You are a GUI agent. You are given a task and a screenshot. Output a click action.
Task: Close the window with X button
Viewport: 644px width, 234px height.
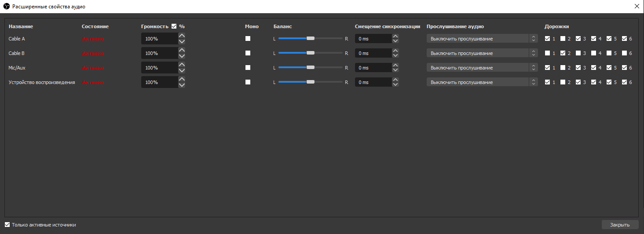coord(637,7)
